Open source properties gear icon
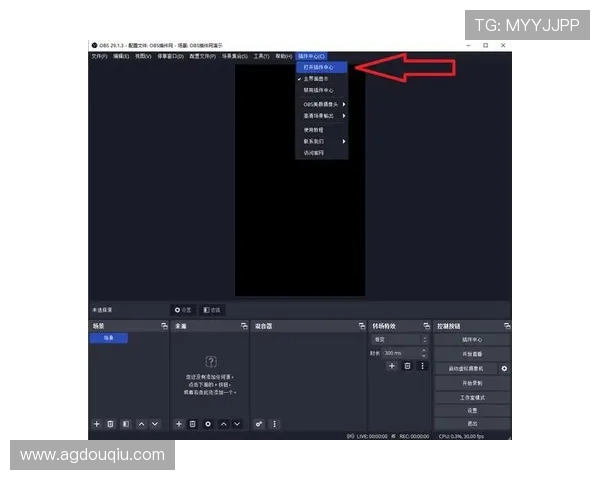 click(x=208, y=424)
